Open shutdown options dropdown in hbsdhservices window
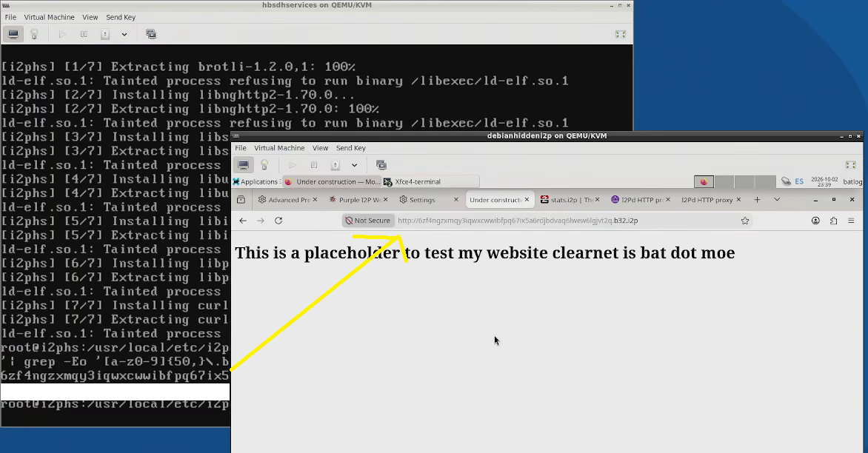This screenshot has width=868, height=453. click(x=124, y=34)
